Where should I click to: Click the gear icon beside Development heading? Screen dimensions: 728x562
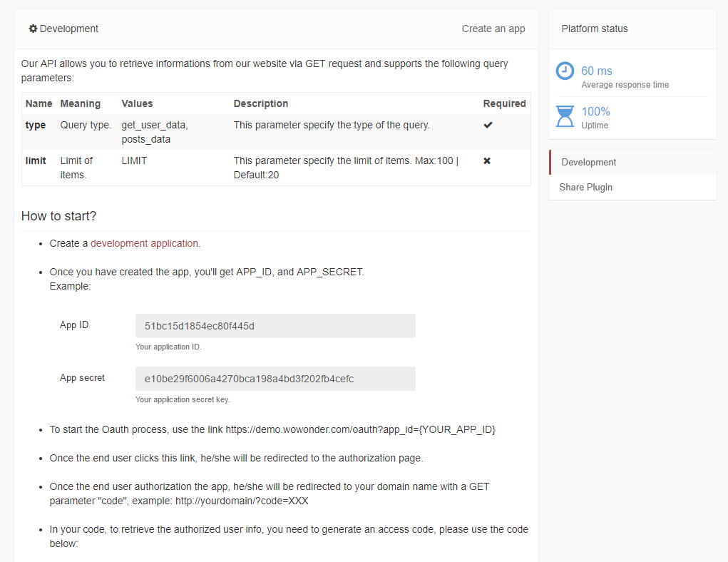tap(33, 29)
